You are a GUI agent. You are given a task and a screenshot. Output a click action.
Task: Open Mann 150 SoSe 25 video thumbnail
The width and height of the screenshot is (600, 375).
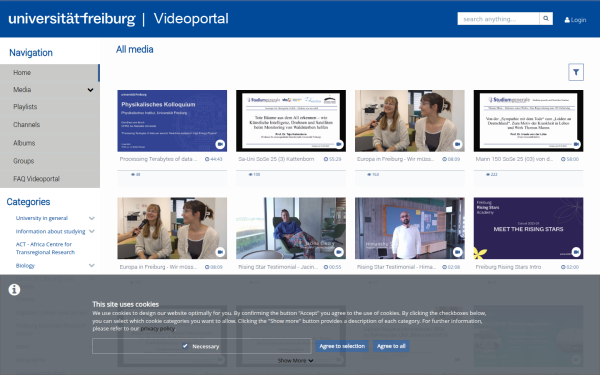(528, 121)
